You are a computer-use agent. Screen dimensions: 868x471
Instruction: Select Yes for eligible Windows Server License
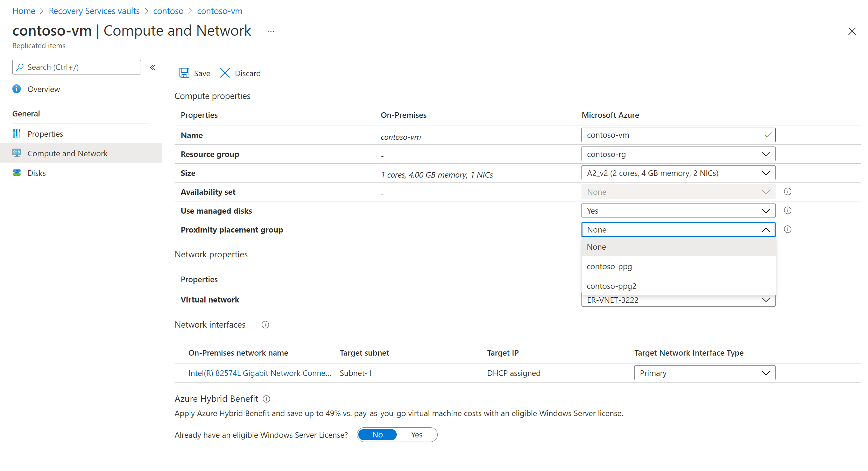point(416,435)
